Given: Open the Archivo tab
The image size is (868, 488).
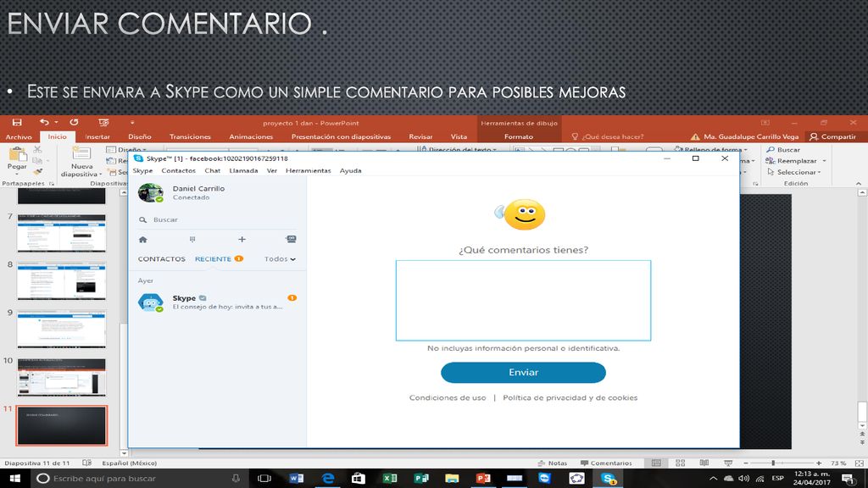Looking at the screenshot, I should tap(19, 136).
